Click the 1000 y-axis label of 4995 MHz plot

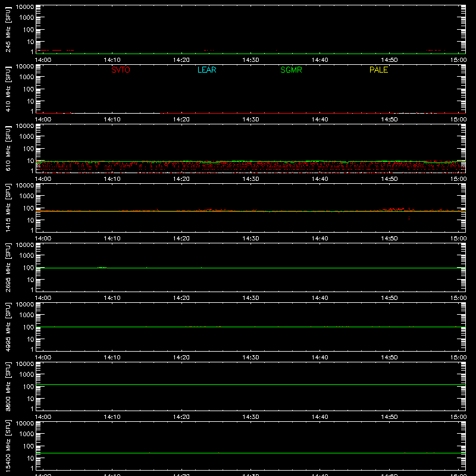coord(27,315)
